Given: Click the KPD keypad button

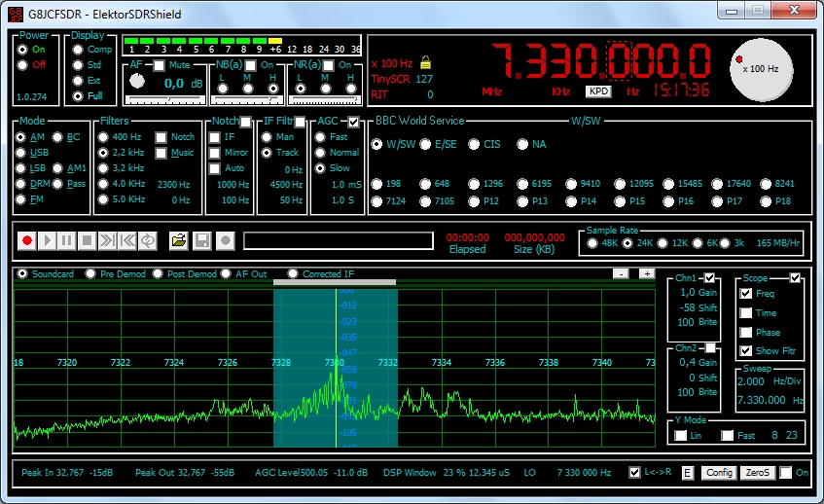Looking at the screenshot, I should tap(597, 90).
